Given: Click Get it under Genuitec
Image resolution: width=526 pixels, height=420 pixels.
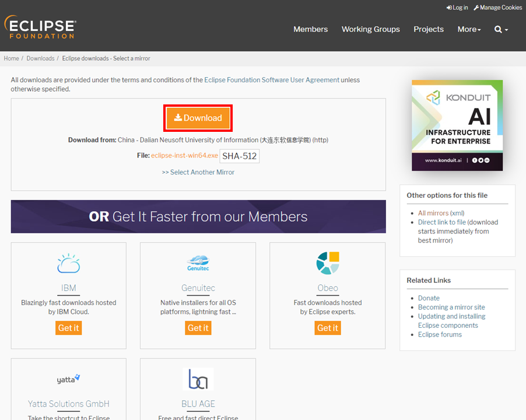Looking at the screenshot, I should [x=198, y=328].
